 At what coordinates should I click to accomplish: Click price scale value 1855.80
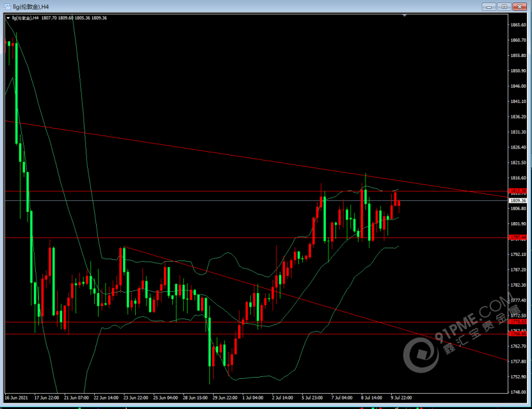518,55
